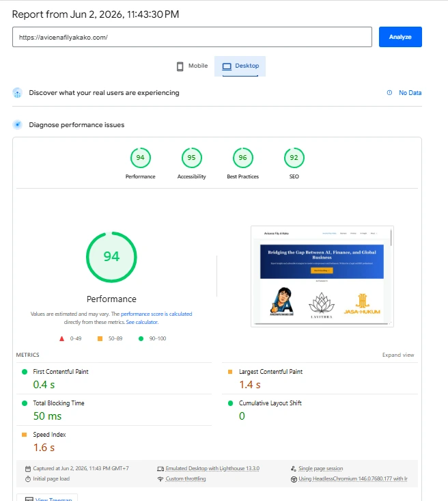The width and height of the screenshot is (448, 501).
Task: Click the Chromium icon beside HeadlessChromium
Action: (294, 479)
